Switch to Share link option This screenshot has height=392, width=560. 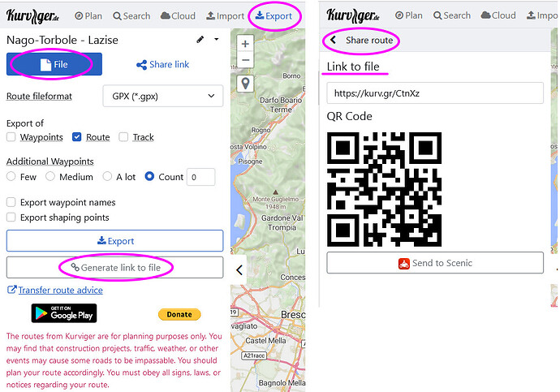pyautogui.click(x=162, y=65)
